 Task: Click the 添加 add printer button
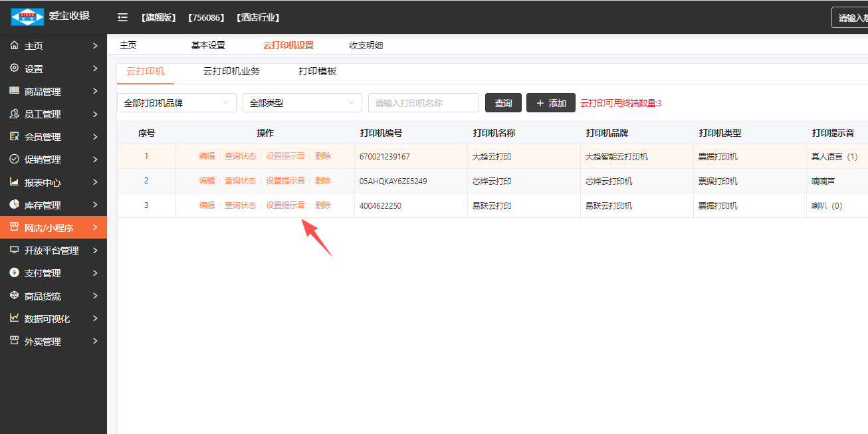[x=550, y=103]
